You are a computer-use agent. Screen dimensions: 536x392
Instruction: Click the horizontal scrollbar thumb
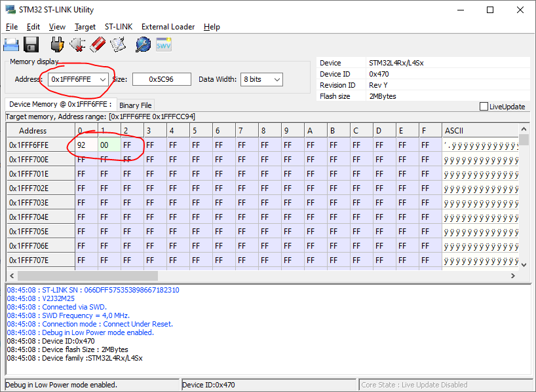pyautogui.click(x=88, y=276)
